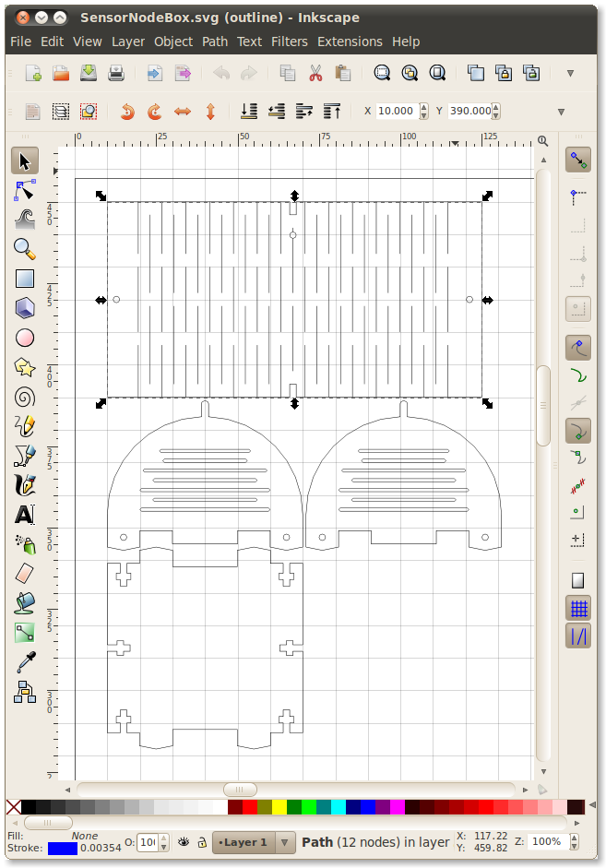Select the yellow palette swatch

coord(279,807)
